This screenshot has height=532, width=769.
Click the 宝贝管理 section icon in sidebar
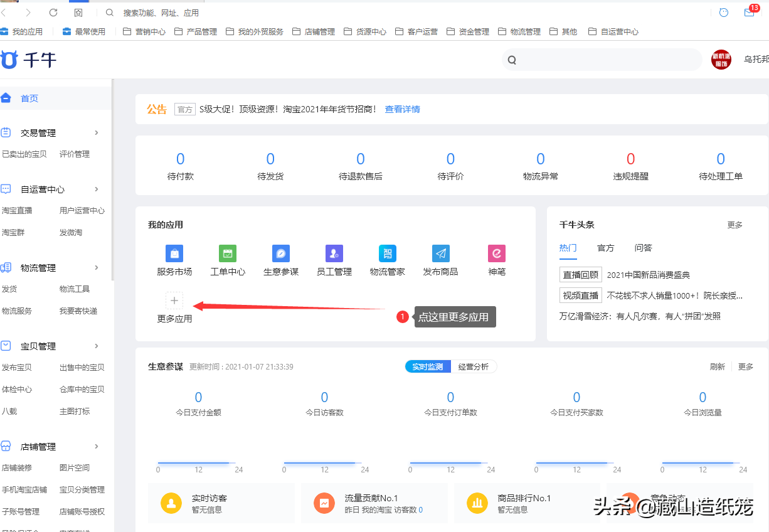[x=6, y=346]
